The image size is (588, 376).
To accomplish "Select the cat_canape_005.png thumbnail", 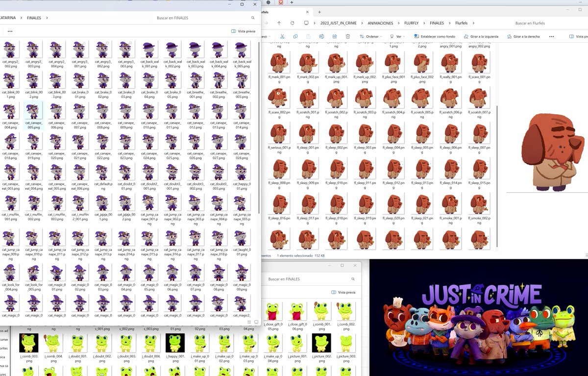I will (33, 110).
